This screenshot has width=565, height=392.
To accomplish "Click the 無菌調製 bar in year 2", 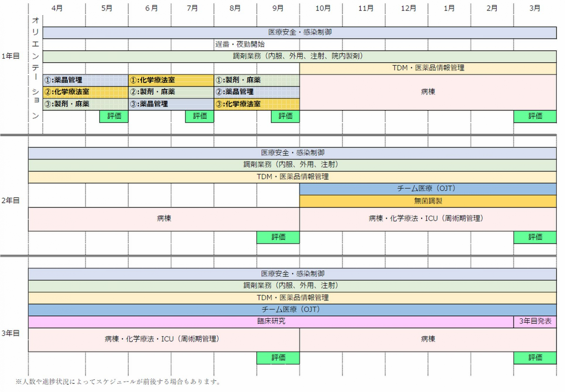I will tap(428, 201).
